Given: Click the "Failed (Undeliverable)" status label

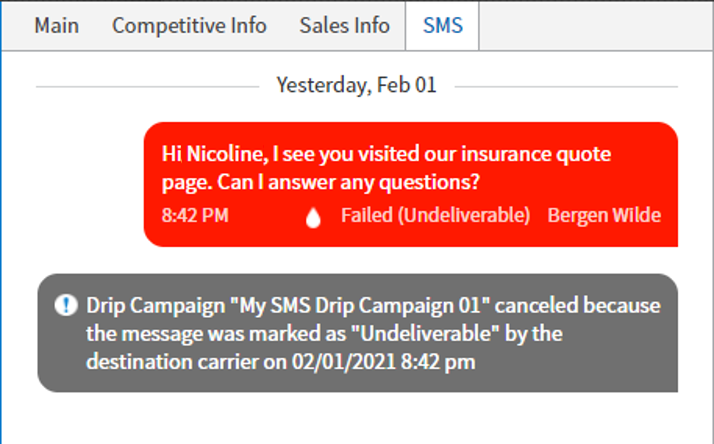Looking at the screenshot, I should point(436,215).
